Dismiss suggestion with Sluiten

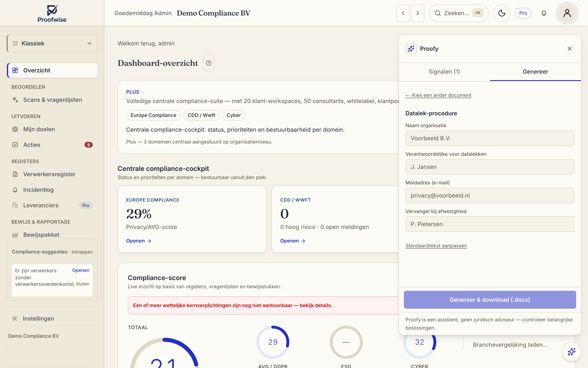[83, 284]
